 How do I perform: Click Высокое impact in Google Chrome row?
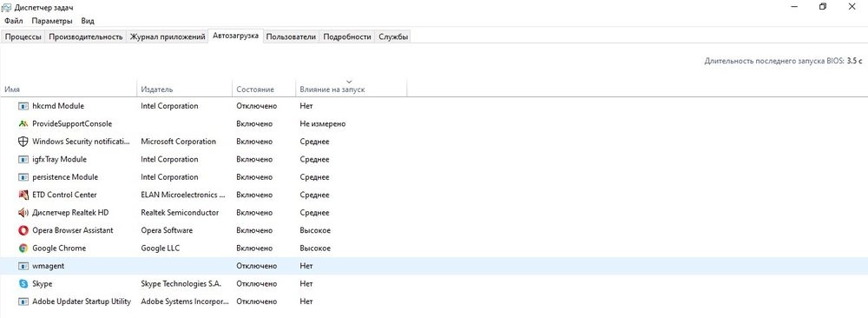[x=315, y=248]
